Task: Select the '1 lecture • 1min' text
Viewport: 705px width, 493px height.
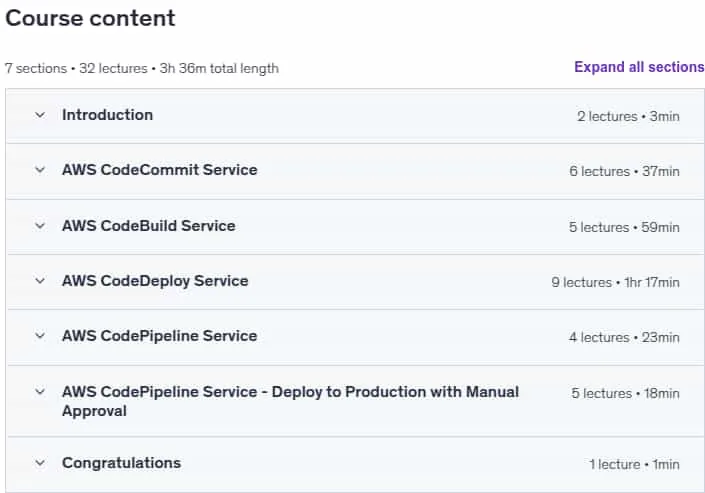Action: point(634,464)
